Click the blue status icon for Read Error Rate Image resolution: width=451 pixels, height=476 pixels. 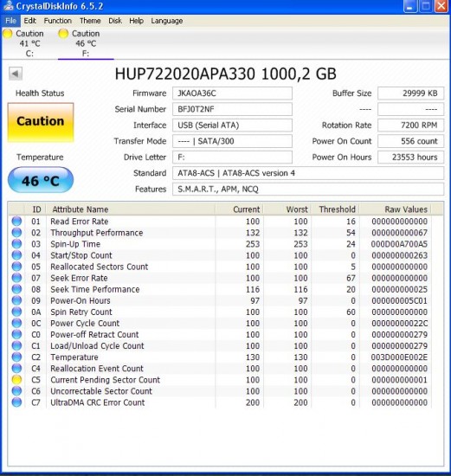tap(16, 222)
